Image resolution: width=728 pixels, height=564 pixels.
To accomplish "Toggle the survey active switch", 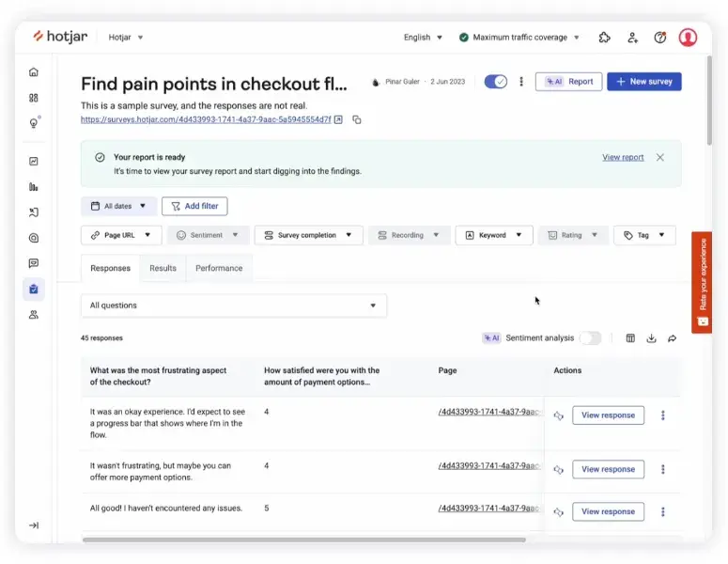I will point(495,82).
